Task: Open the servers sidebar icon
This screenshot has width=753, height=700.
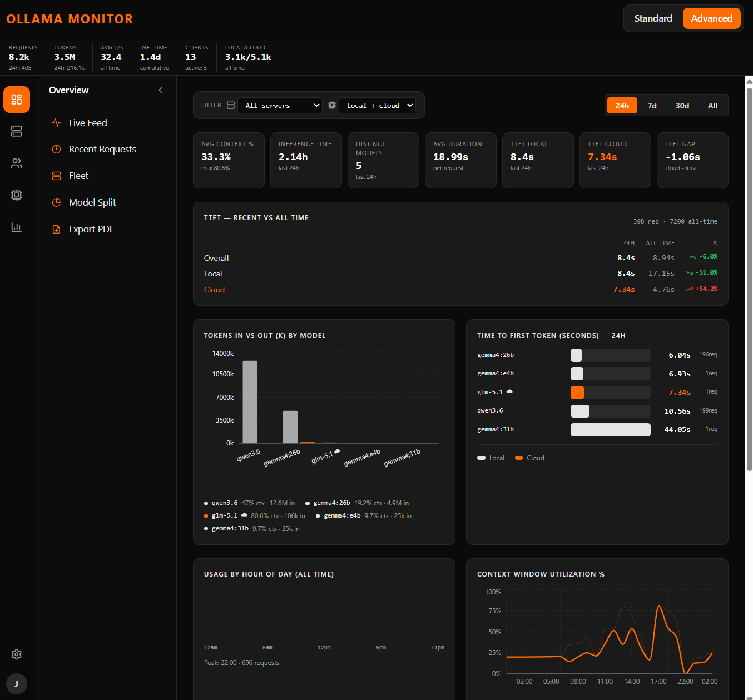Action: click(17, 131)
